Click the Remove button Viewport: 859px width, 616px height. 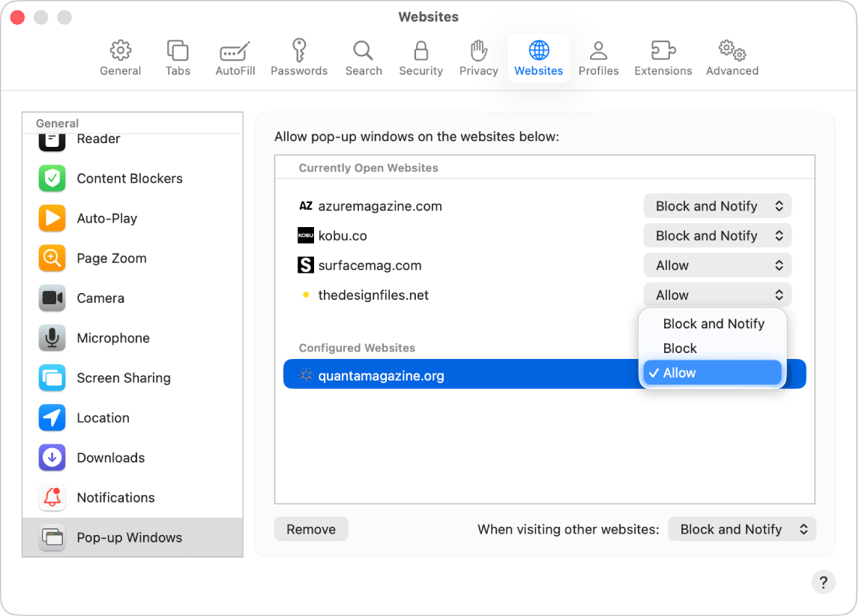tap(310, 529)
